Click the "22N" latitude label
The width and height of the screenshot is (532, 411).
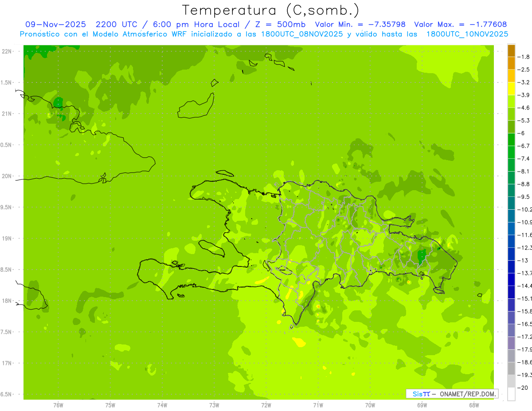point(6,51)
